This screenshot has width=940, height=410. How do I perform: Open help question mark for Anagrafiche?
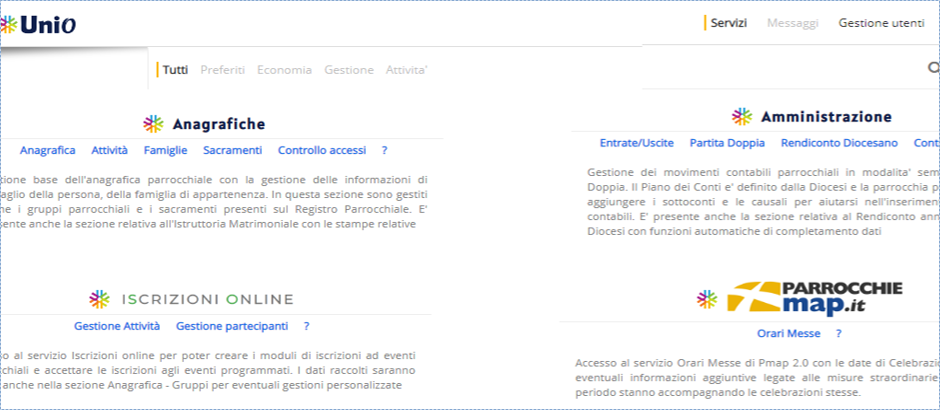click(384, 150)
